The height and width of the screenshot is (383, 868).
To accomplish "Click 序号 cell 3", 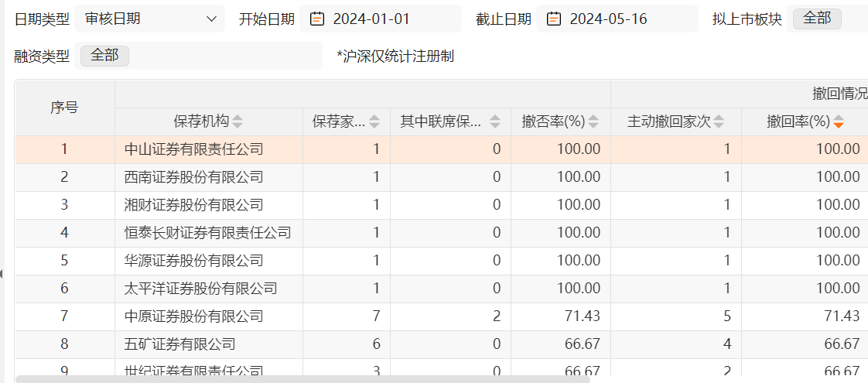I will click(65, 205).
